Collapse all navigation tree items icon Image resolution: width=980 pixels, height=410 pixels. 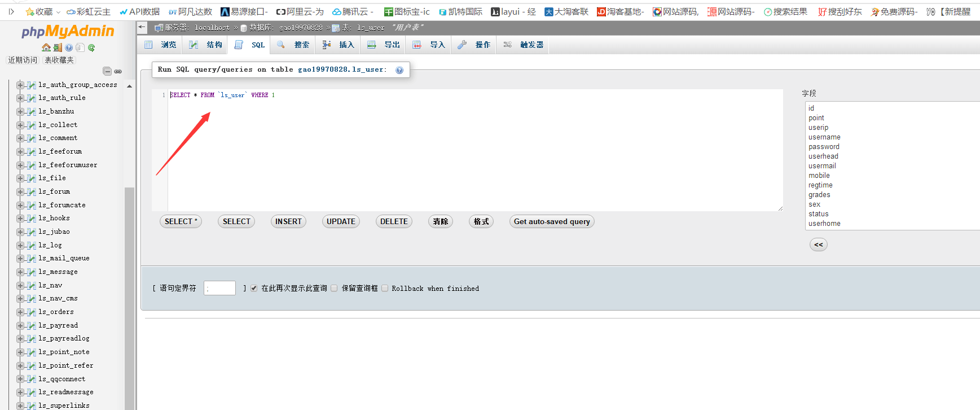click(x=107, y=71)
